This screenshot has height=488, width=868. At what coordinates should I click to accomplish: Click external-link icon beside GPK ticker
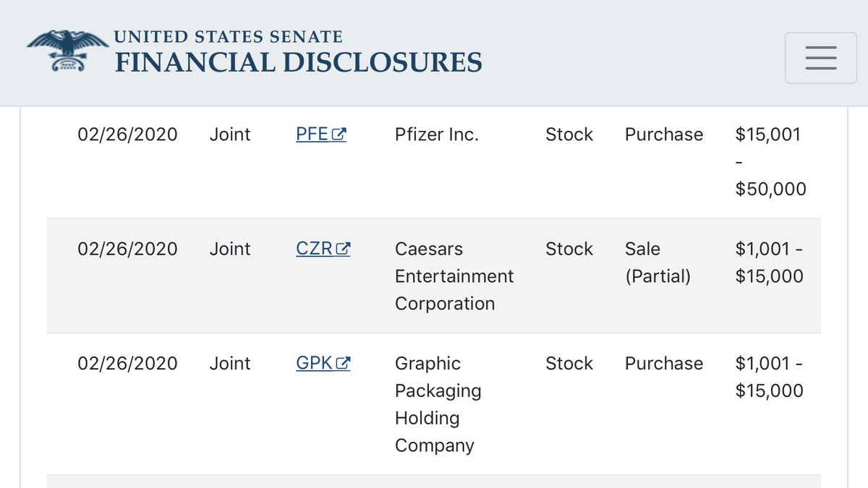click(x=344, y=364)
